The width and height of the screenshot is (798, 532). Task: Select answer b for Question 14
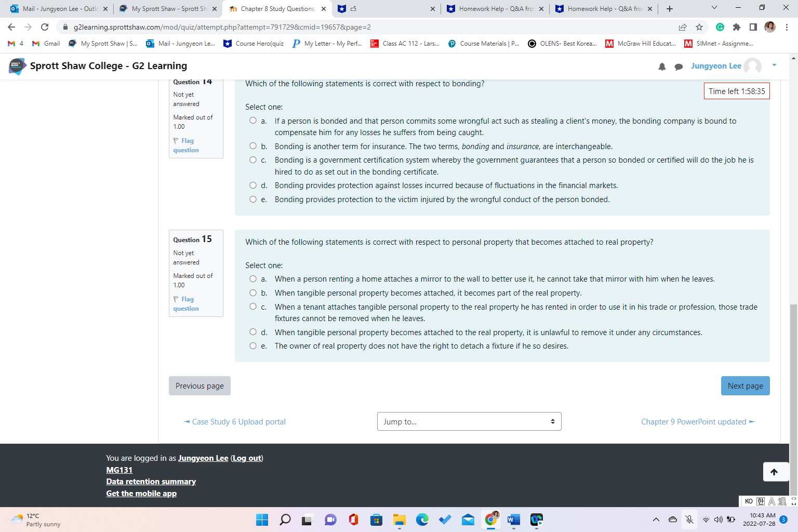[252, 146]
